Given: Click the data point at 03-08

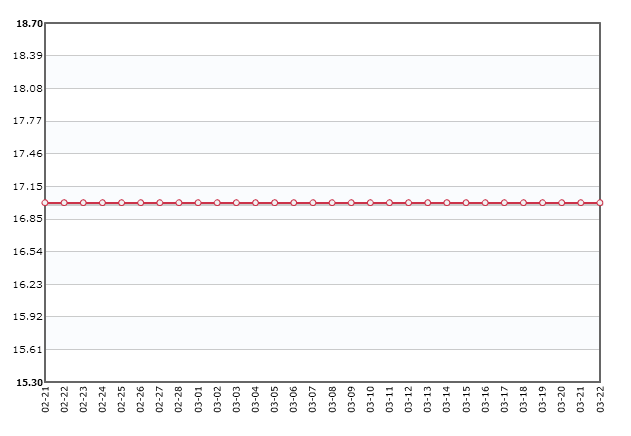Looking at the screenshot, I should (332, 203).
